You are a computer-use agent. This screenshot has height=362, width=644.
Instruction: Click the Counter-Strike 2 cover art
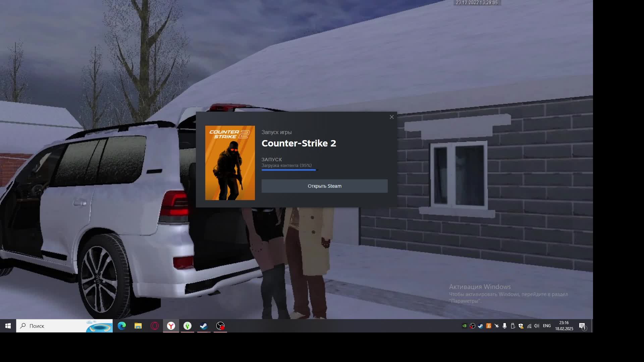pyautogui.click(x=230, y=163)
